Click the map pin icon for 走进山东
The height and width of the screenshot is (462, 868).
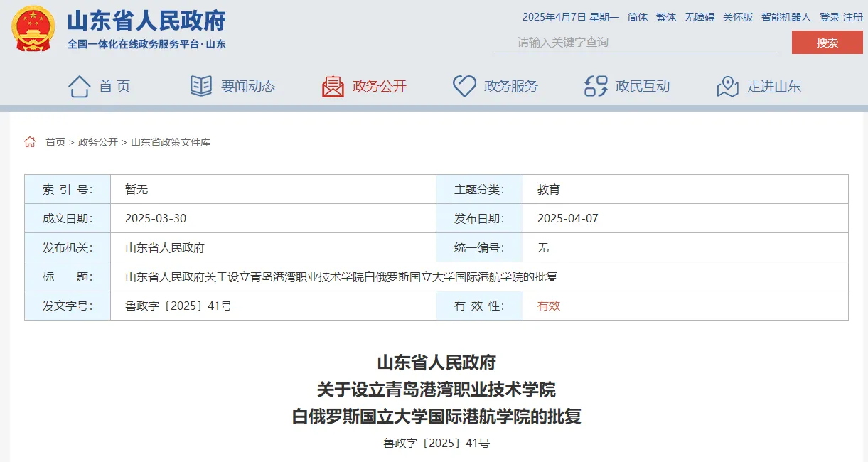[x=727, y=87]
